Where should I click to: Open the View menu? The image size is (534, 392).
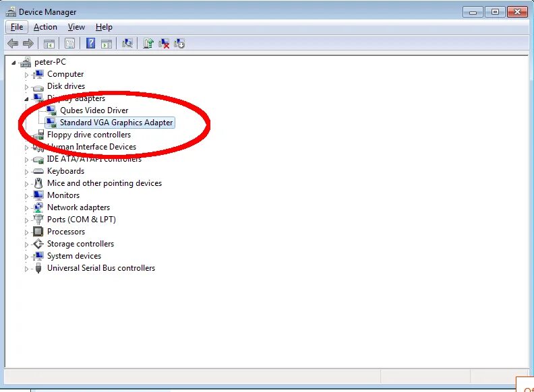(x=76, y=27)
